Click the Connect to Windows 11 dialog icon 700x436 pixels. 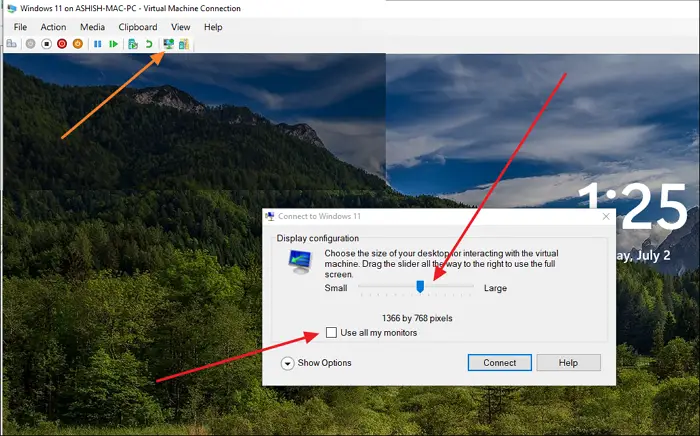click(x=270, y=216)
